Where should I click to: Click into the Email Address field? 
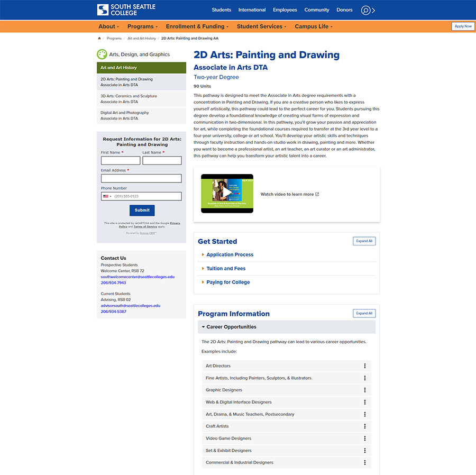[x=141, y=179]
